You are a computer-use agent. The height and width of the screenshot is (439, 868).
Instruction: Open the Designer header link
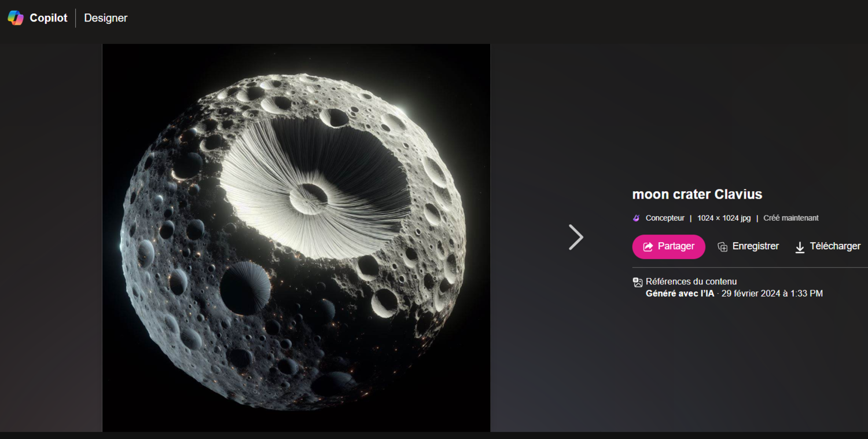tap(106, 18)
